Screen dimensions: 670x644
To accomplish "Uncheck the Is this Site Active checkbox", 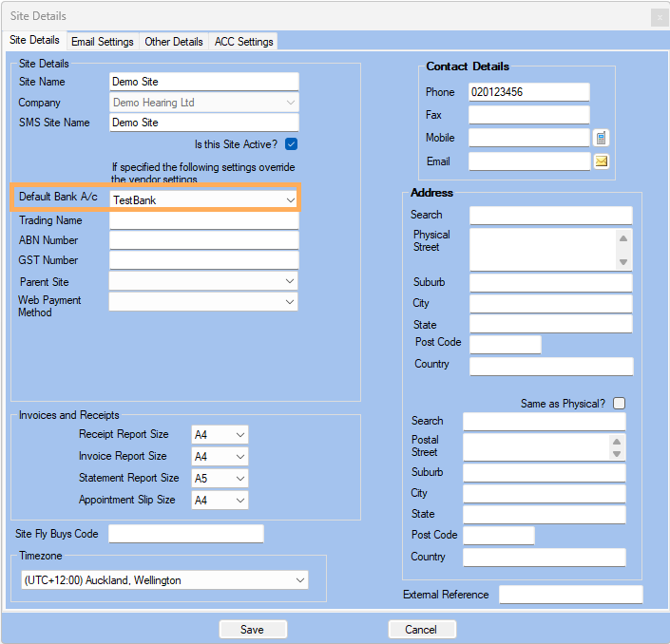I will pos(292,144).
